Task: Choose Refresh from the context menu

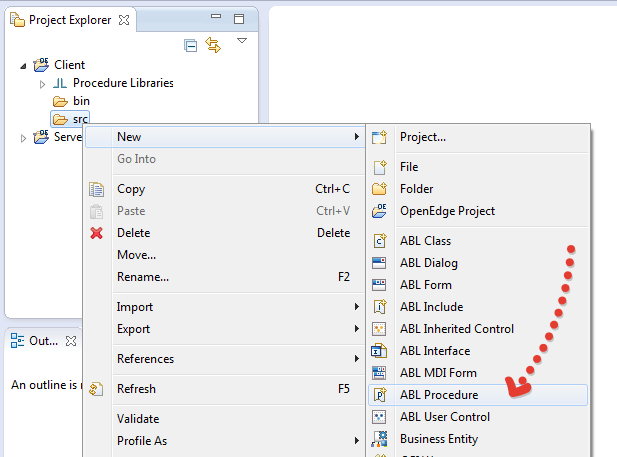Action: [225, 389]
